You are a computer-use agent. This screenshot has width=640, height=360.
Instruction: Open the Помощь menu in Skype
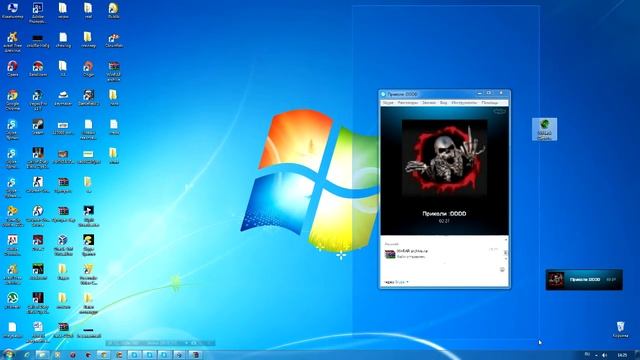point(489,103)
